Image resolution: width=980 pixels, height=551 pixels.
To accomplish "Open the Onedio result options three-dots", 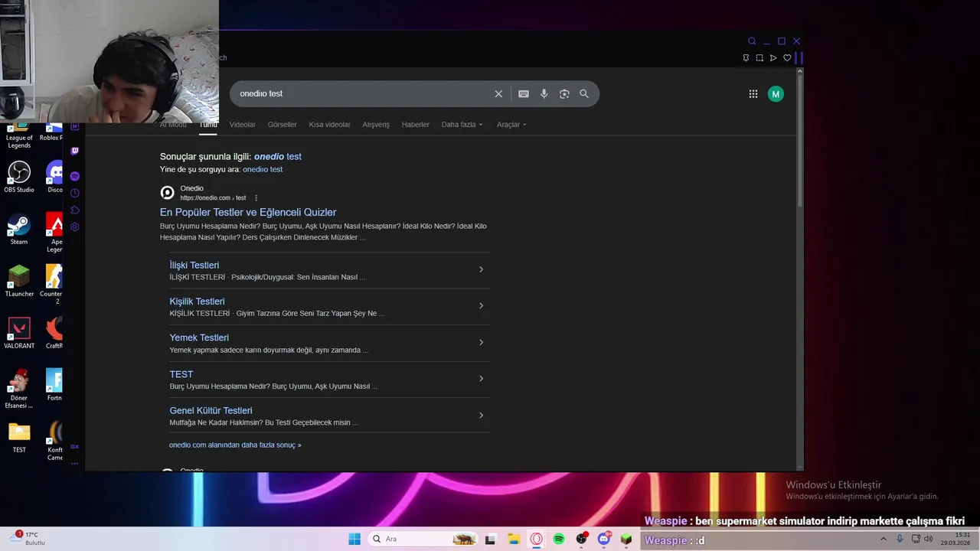I will [x=256, y=198].
